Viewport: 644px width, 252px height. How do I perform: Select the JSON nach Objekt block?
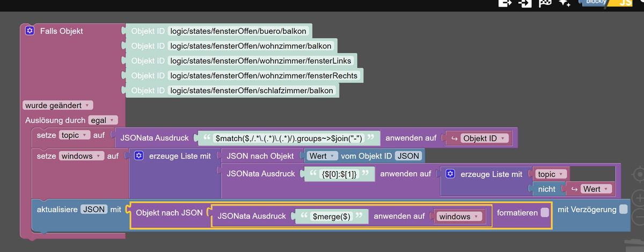pyautogui.click(x=260, y=156)
